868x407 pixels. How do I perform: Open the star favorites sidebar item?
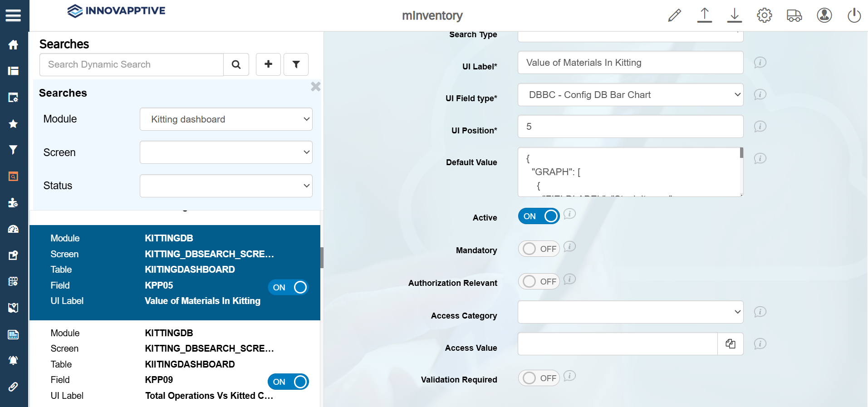click(13, 123)
